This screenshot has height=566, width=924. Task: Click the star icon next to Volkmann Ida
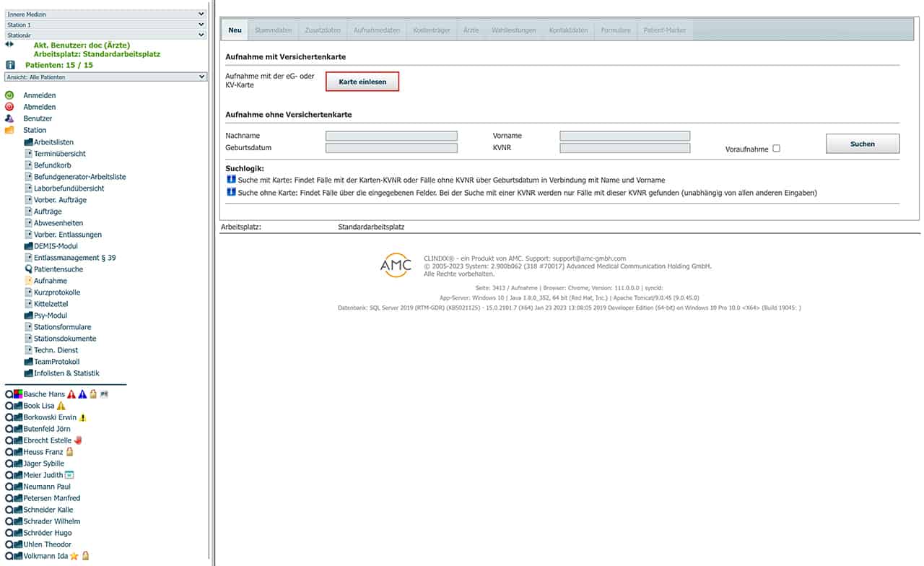coord(74,556)
